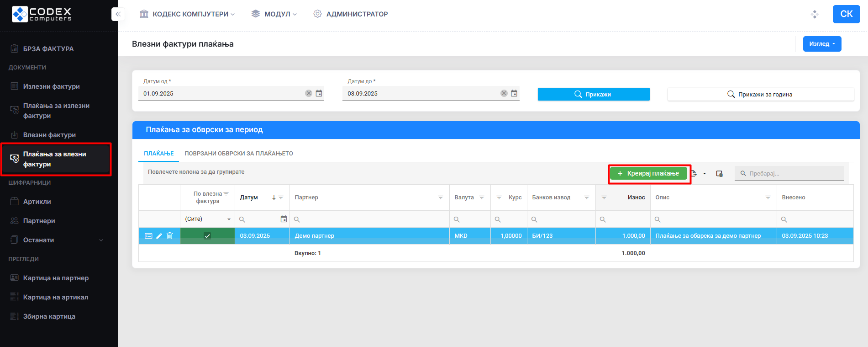Delete the payment row using trash icon
The width and height of the screenshot is (868, 347).
point(170,236)
